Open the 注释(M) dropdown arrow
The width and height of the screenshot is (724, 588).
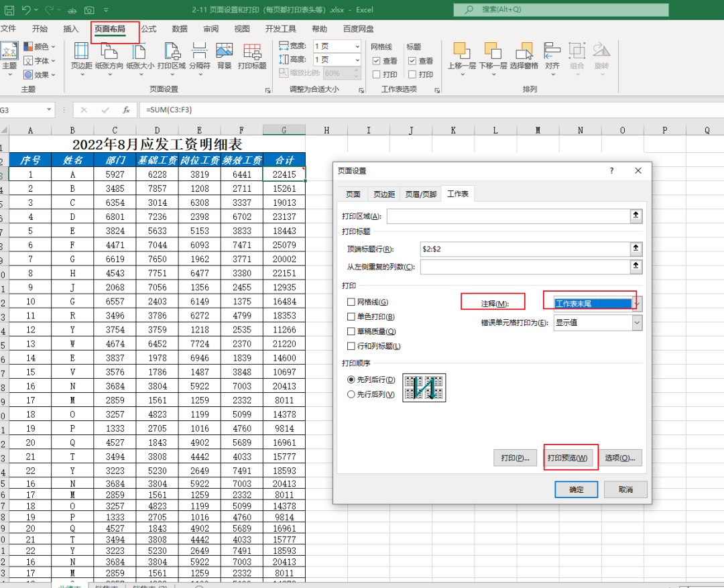638,304
